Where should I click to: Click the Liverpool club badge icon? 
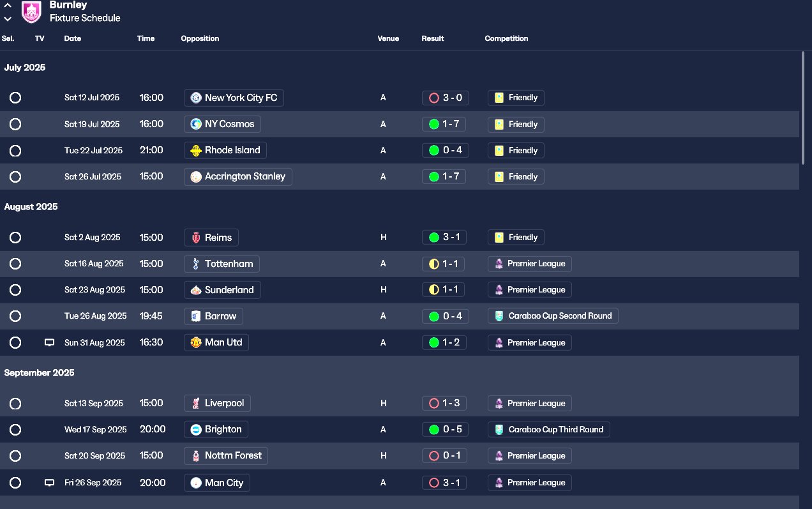(196, 404)
